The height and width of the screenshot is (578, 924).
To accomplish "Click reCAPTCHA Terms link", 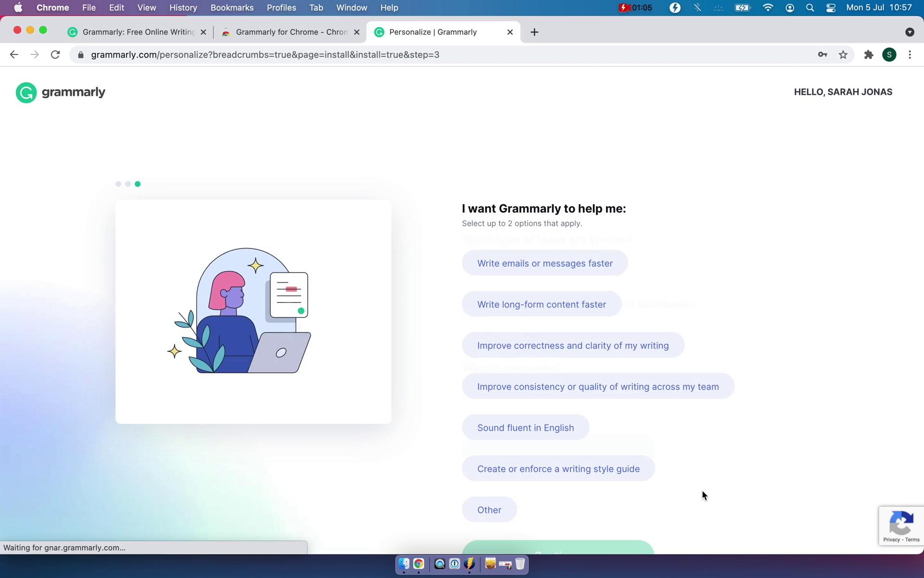I will pos(912,540).
